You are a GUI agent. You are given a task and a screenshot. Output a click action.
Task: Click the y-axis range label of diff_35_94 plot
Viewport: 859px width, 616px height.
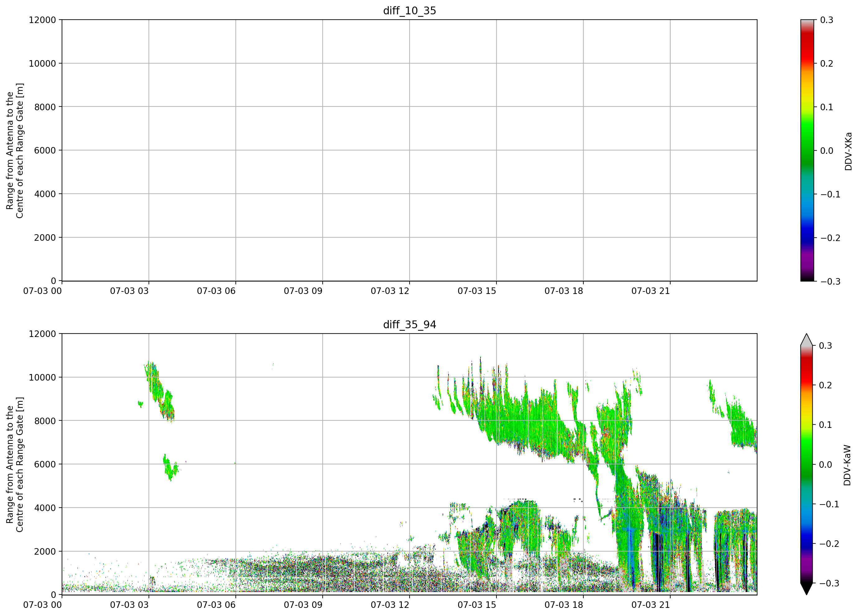(x=15, y=464)
